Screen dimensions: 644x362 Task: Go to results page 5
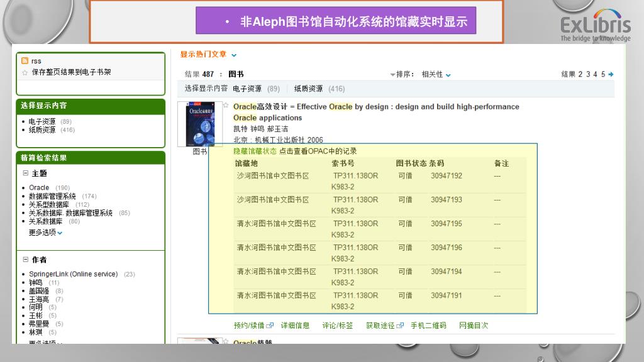tap(603, 74)
